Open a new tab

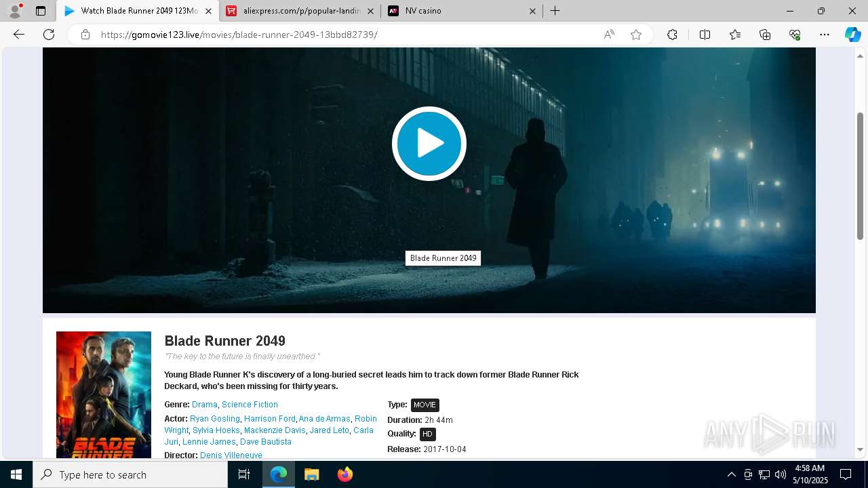click(x=555, y=11)
